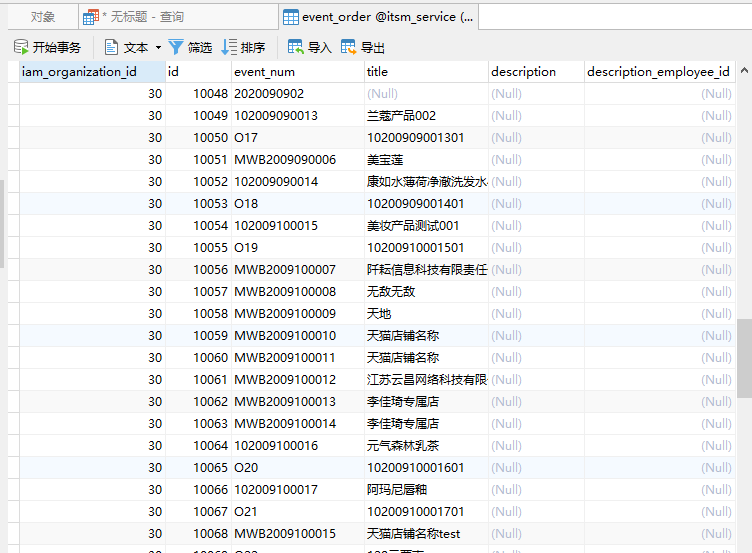
Task: Select title cell 美宝莲
Action: click(426, 160)
